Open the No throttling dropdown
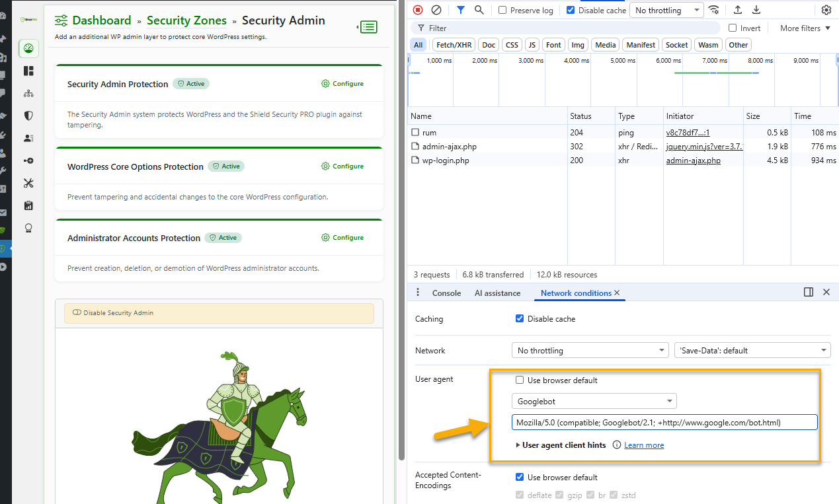The height and width of the screenshot is (504, 839). 666,10
